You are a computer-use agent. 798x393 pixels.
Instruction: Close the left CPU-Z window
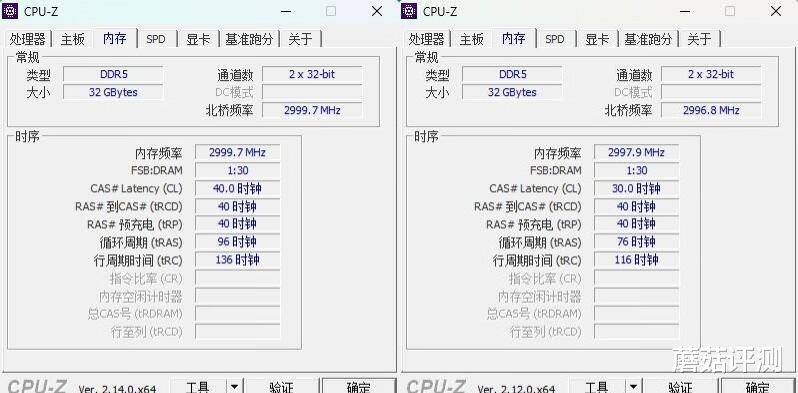point(377,11)
